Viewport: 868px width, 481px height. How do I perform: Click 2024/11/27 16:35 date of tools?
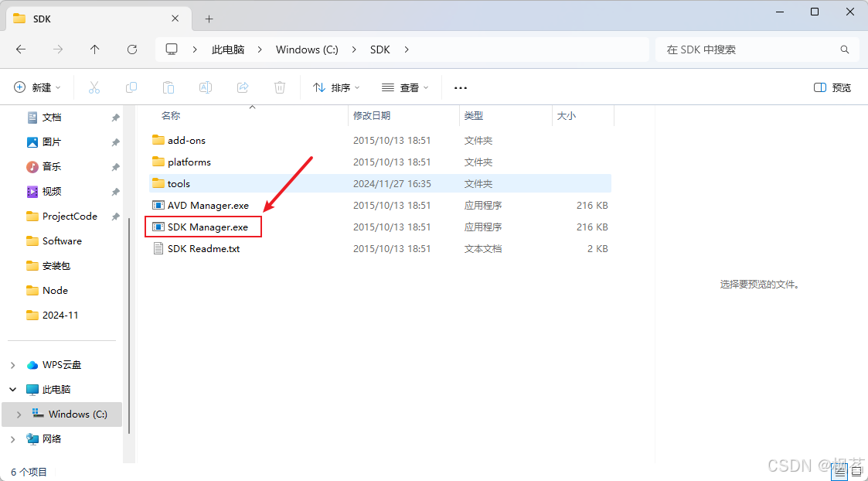(392, 183)
